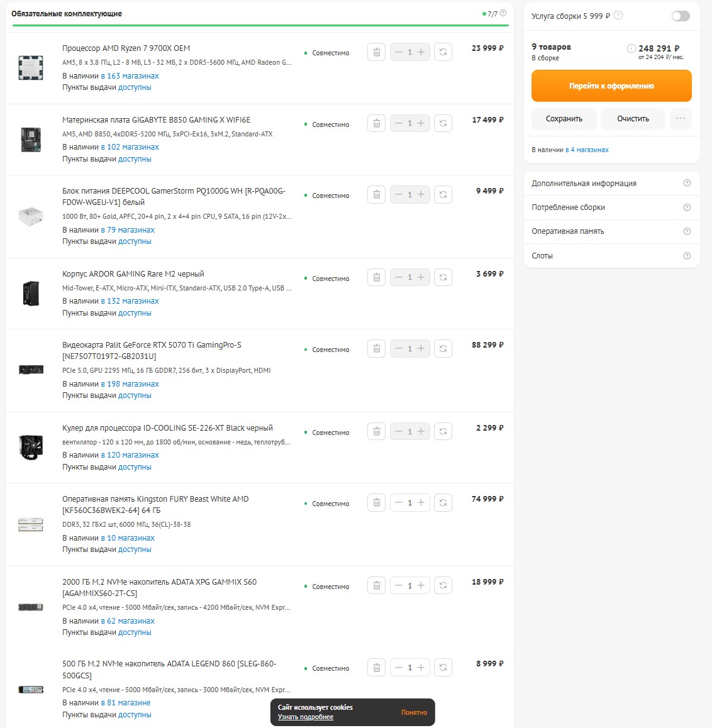Image resolution: width=712 pixels, height=728 pixels.
Task: Remove the DEEPCOOL power supply with trash icon
Action: pyautogui.click(x=376, y=194)
